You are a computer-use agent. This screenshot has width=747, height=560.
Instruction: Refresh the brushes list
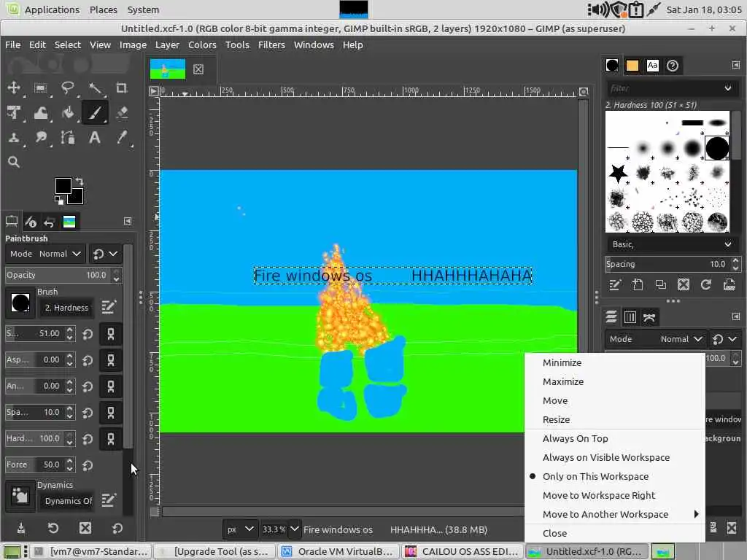tap(706, 285)
